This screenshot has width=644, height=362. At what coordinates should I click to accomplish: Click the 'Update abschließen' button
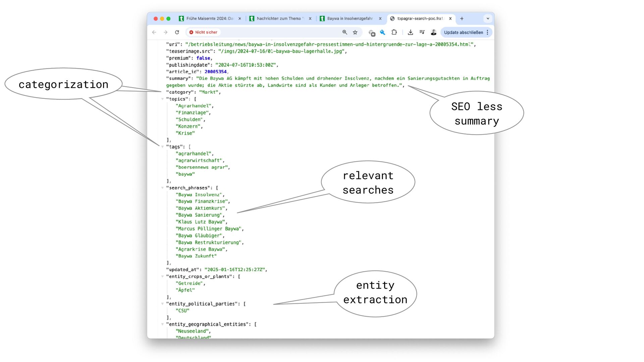point(464,32)
